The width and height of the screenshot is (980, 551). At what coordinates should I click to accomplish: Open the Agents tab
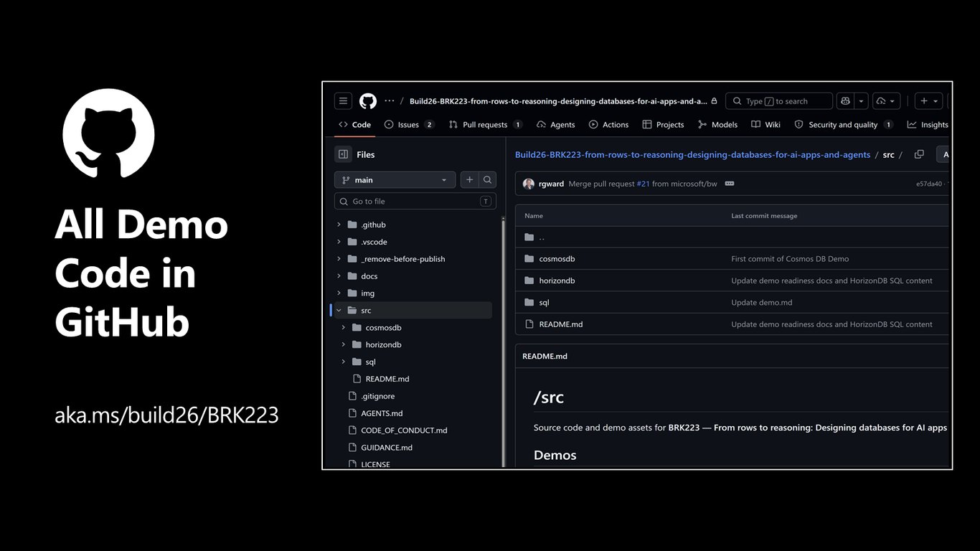tap(556, 125)
